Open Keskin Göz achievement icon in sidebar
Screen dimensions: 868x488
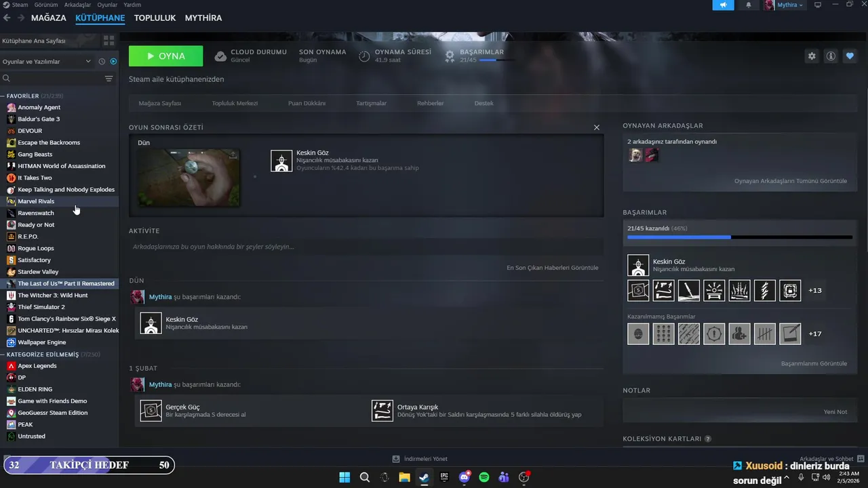point(638,265)
